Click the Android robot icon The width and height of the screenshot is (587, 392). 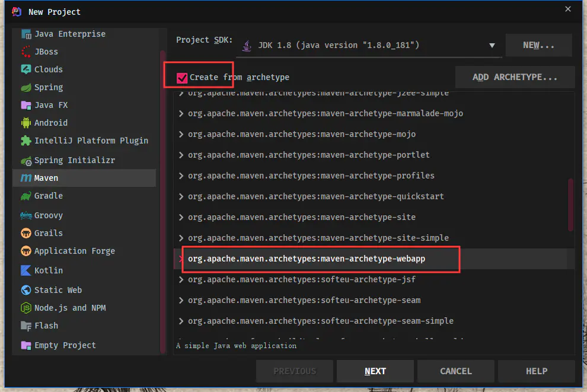[26, 123]
